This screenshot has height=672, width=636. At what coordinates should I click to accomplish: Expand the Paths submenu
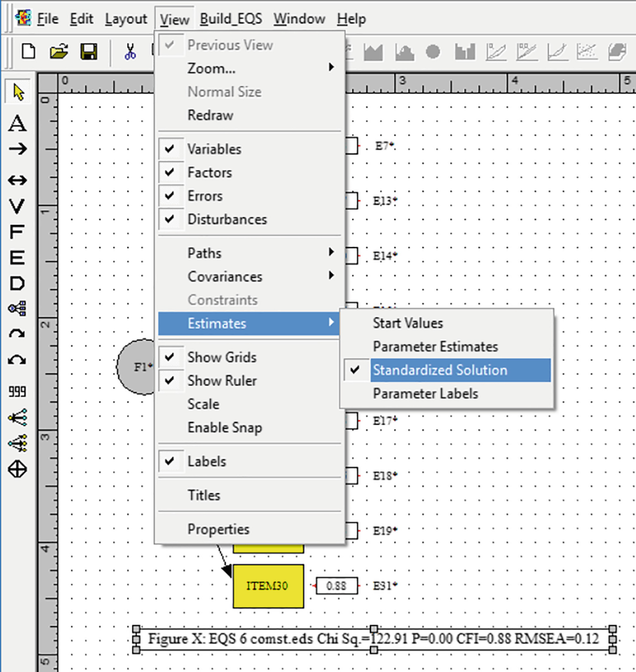click(x=250, y=253)
